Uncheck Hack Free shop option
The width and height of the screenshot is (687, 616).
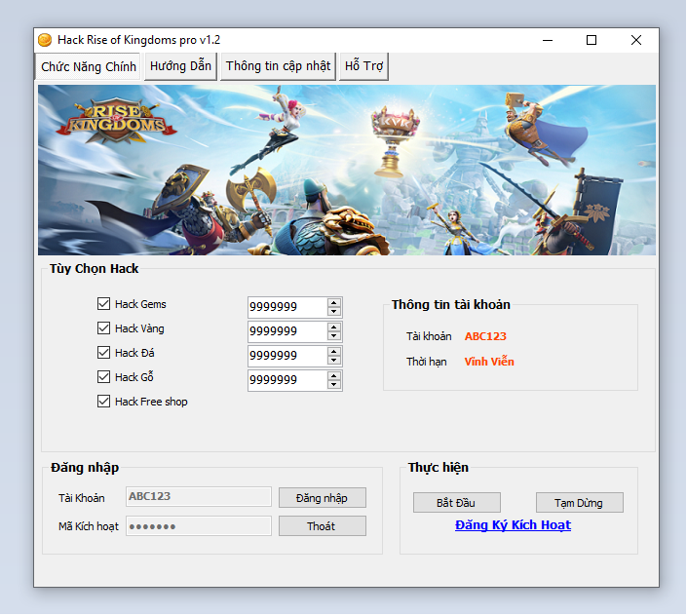[104, 402]
